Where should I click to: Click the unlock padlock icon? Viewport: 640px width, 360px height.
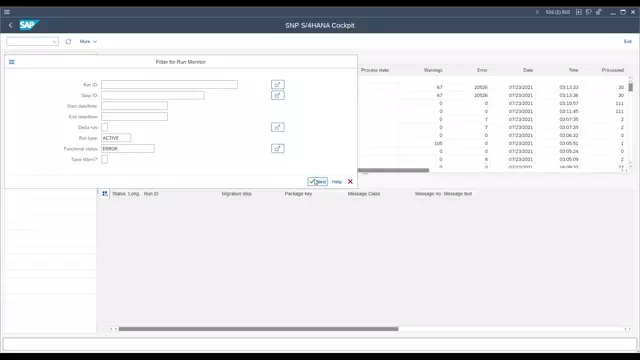point(599,12)
